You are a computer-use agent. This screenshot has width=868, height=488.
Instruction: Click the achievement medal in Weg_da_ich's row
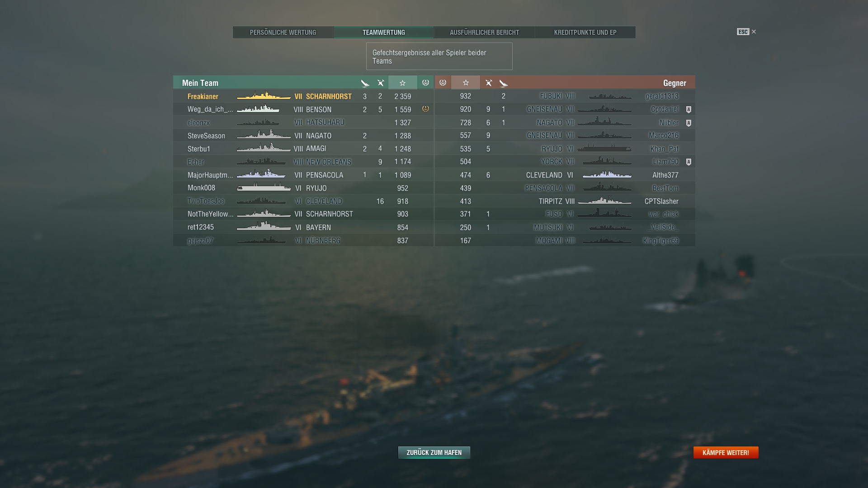[425, 109]
